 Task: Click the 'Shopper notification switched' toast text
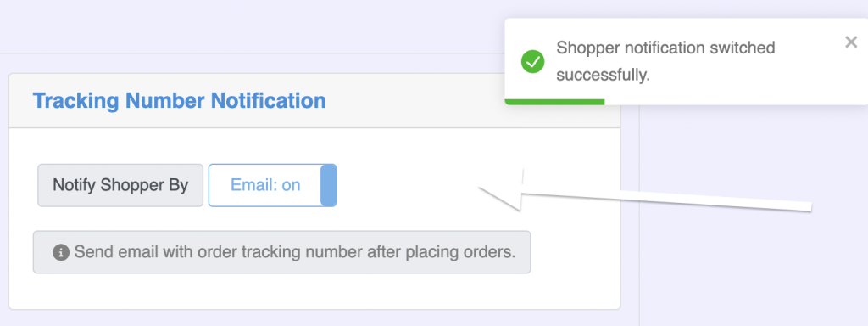coord(665,48)
